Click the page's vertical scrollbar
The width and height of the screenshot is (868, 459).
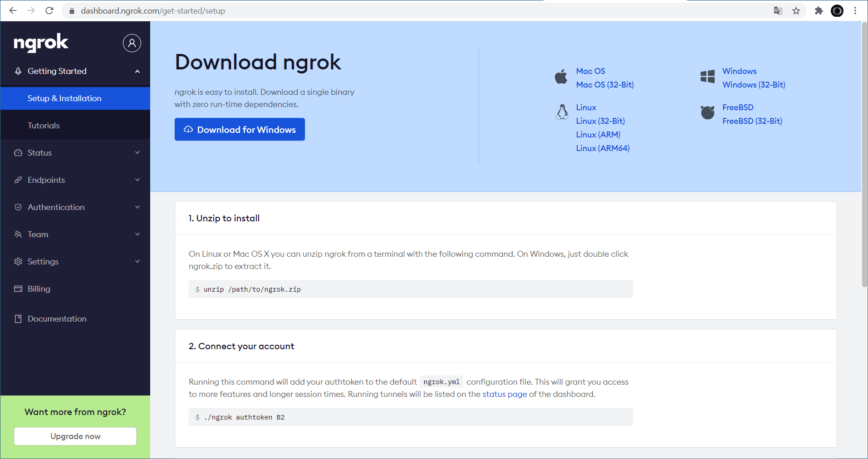864,154
